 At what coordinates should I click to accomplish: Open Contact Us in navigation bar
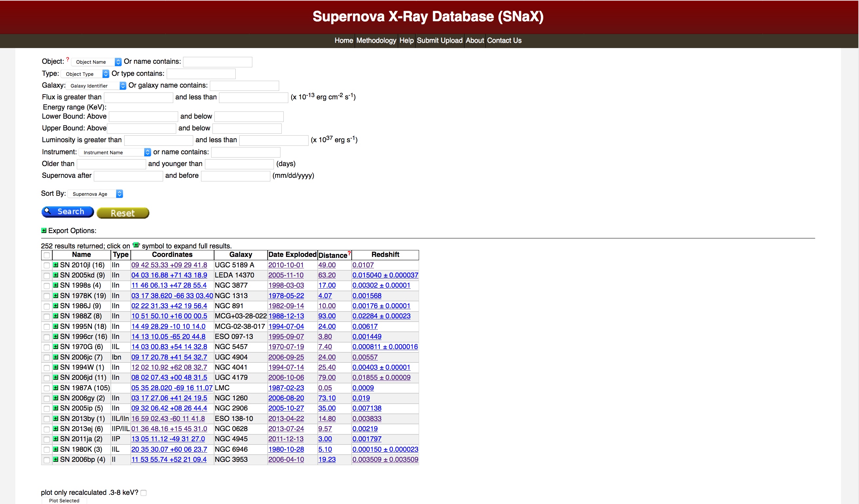coord(504,41)
